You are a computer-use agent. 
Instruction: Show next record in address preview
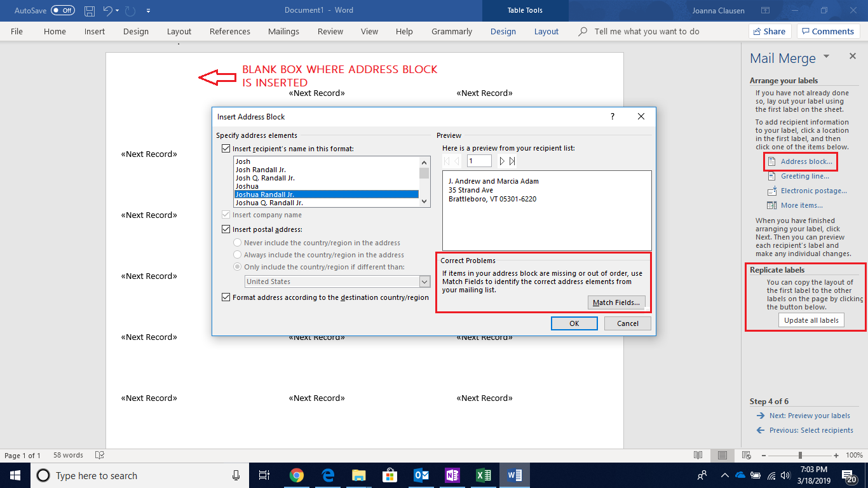click(x=501, y=161)
